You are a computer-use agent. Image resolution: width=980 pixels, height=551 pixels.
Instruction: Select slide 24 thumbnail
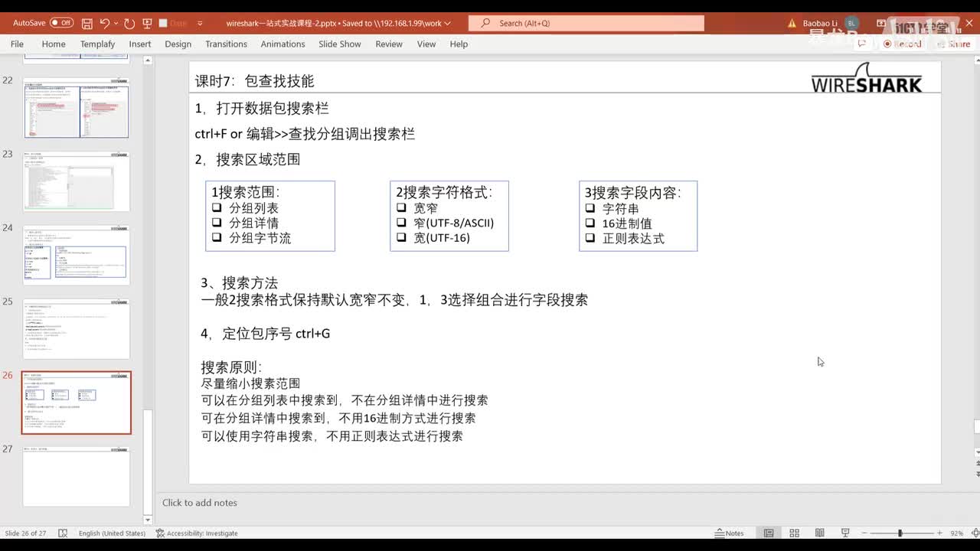77,256
